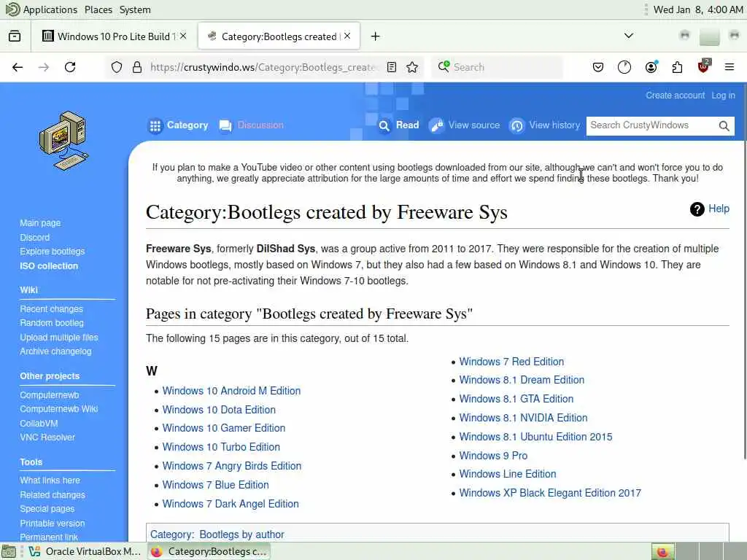747x560 pixels.
Task: Close the Category:Bootlegs tab
Action: [347, 36]
